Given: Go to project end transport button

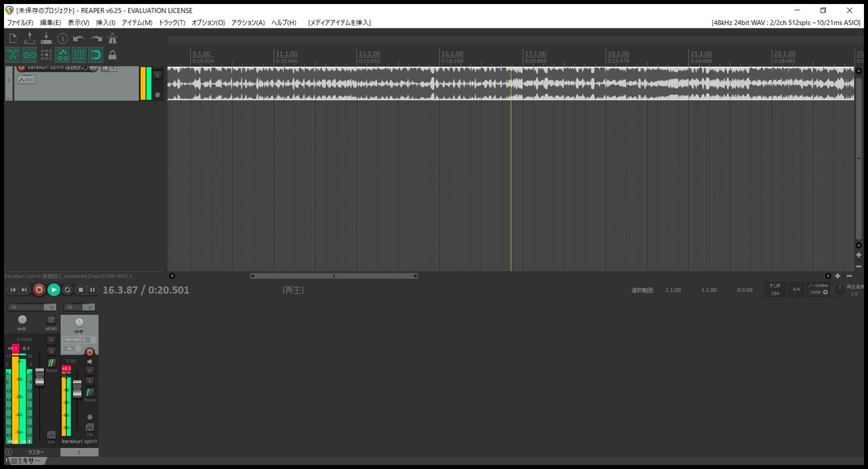Looking at the screenshot, I should click(24, 290).
